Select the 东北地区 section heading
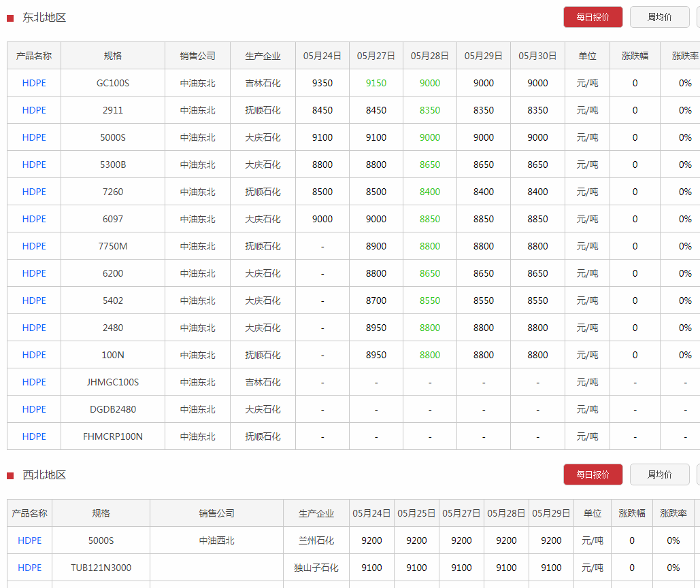The height and width of the screenshot is (588, 700). [44, 18]
